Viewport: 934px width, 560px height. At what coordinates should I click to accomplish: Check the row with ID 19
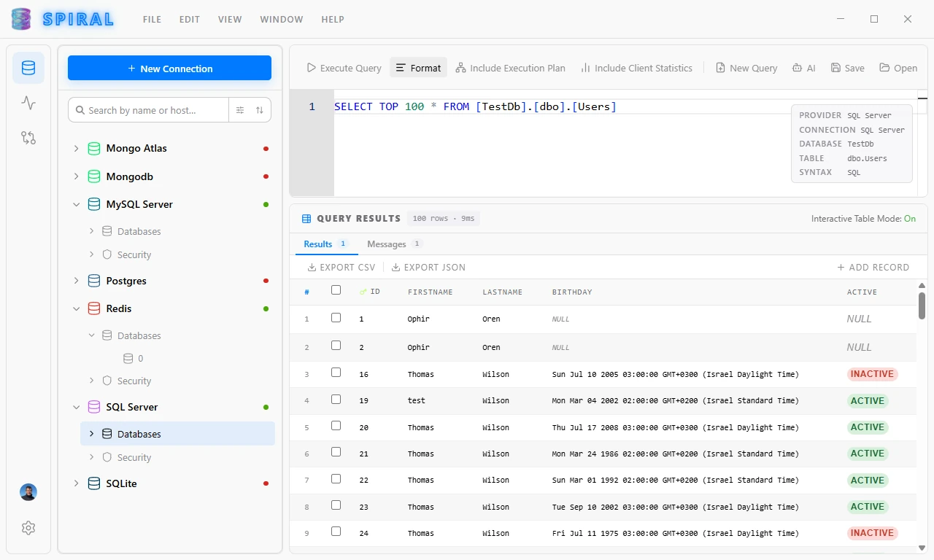[x=336, y=399]
